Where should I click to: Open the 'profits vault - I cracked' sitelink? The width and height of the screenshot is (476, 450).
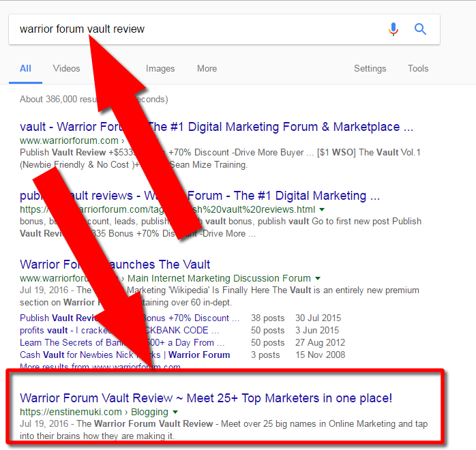pyautogui.click(x=119, y=331)
